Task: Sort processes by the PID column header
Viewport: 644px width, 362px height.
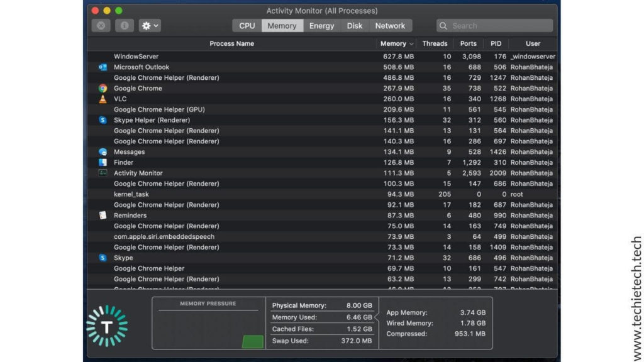Action: 495,43
